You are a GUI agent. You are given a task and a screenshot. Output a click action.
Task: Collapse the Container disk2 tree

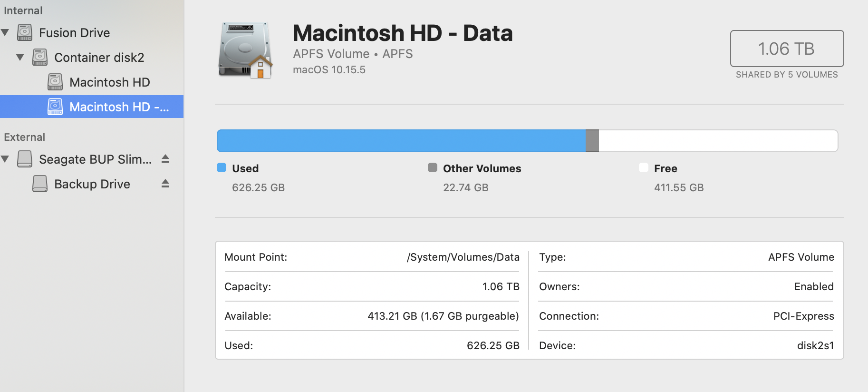click(x=20, y=57)
